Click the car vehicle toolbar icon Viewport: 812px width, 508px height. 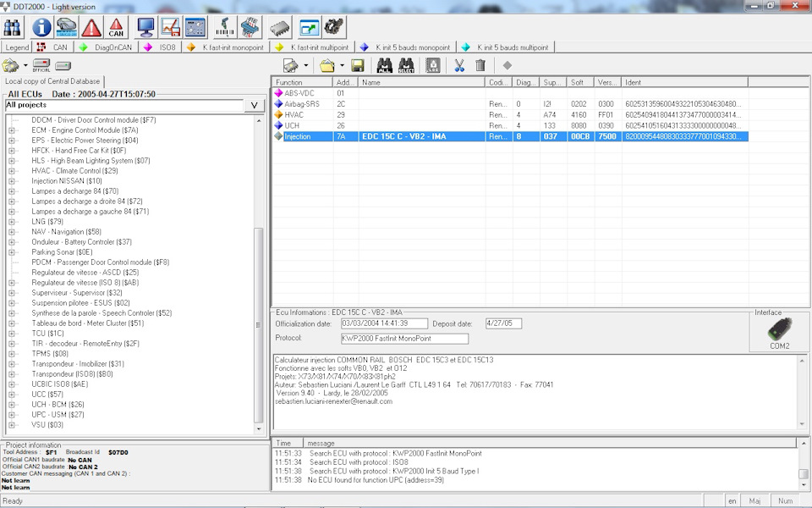tap(66, 27)
